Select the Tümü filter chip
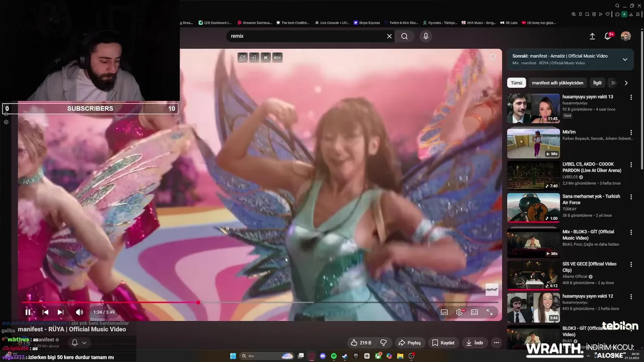Image resolution: width=644 pixels, height=362 pixels. [516, 83]
